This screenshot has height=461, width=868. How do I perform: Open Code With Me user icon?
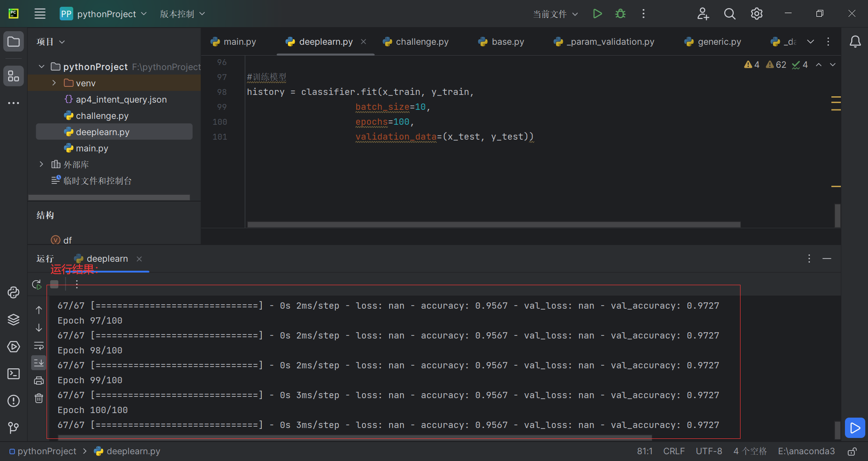pyautogui.click(x=703, y=14)
